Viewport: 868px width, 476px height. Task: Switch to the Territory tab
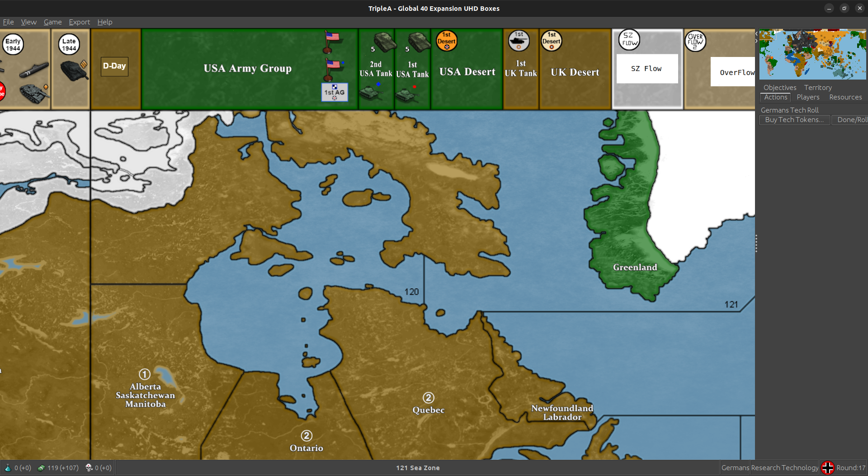click(818, 87)
